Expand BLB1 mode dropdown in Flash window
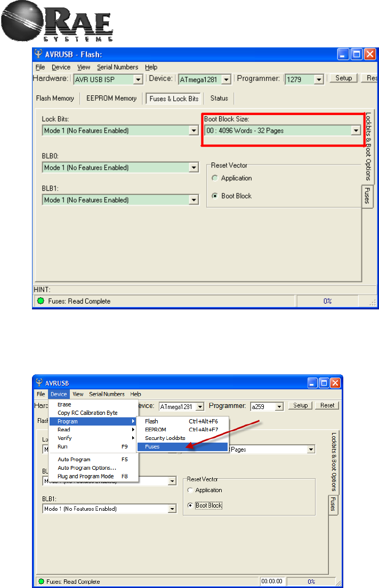The height and width of the screenshot is (588, 379). [x=193, y=200]
